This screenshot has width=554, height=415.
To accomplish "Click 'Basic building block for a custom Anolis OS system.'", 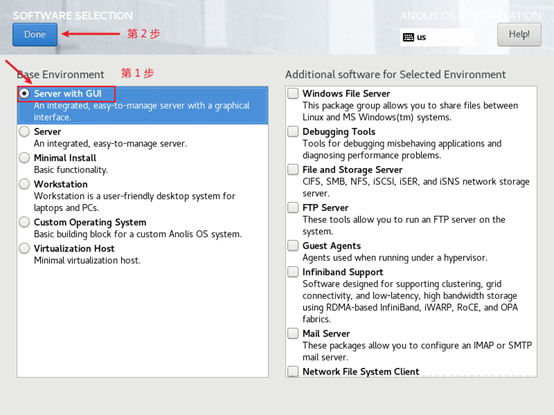I will click(x=138, y=234).
